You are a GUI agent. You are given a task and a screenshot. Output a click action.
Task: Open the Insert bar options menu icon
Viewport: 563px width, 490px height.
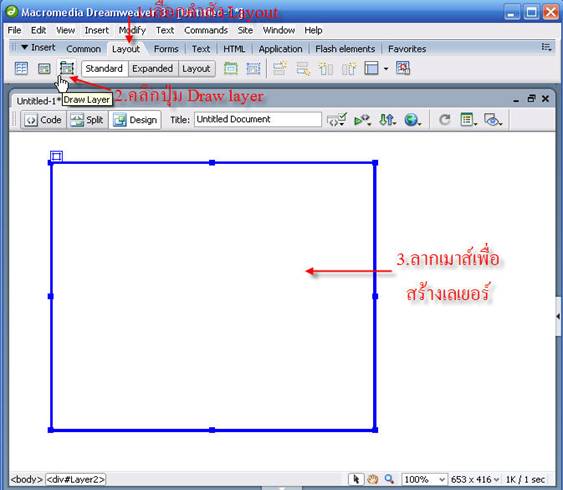pyautogui.click(x=546, y=47)
